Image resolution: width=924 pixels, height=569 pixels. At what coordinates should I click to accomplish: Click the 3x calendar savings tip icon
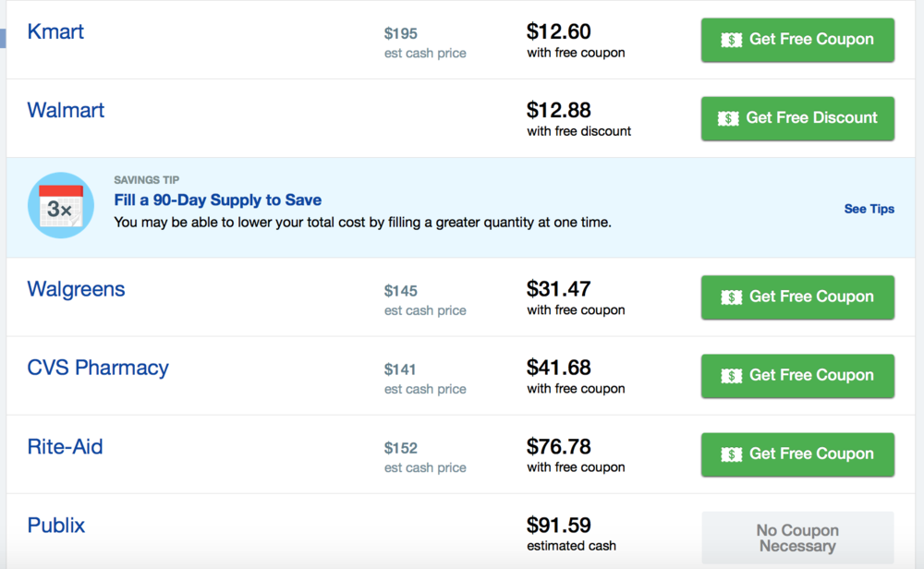[x=61, y=207]
